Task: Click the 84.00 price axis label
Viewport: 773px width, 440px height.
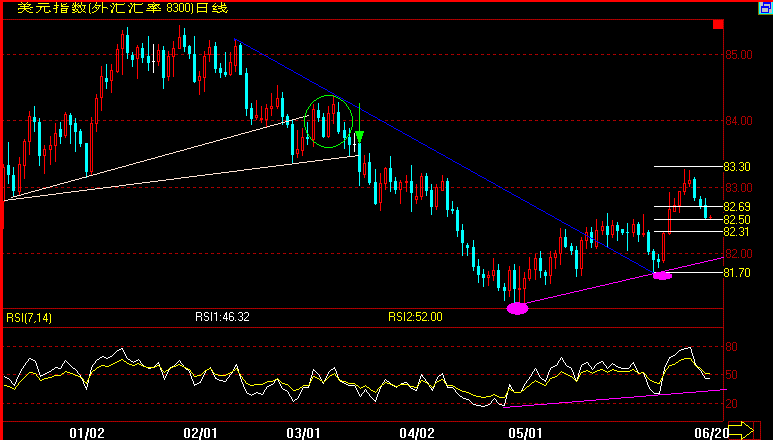Action: pos(738,121)
